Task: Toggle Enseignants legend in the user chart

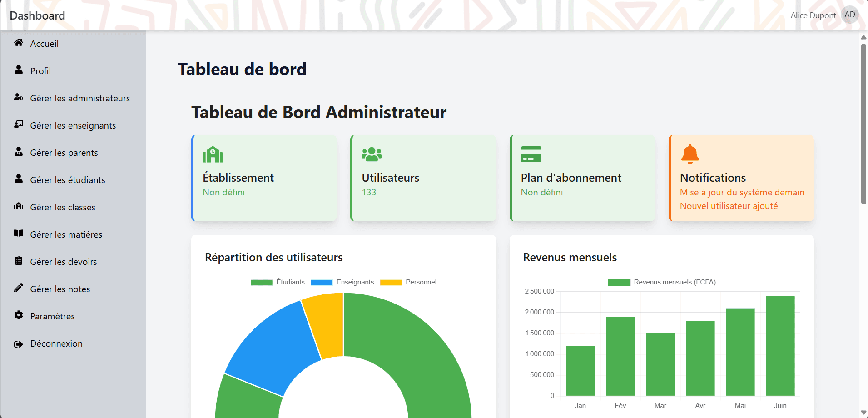Action: click(342, 282)
